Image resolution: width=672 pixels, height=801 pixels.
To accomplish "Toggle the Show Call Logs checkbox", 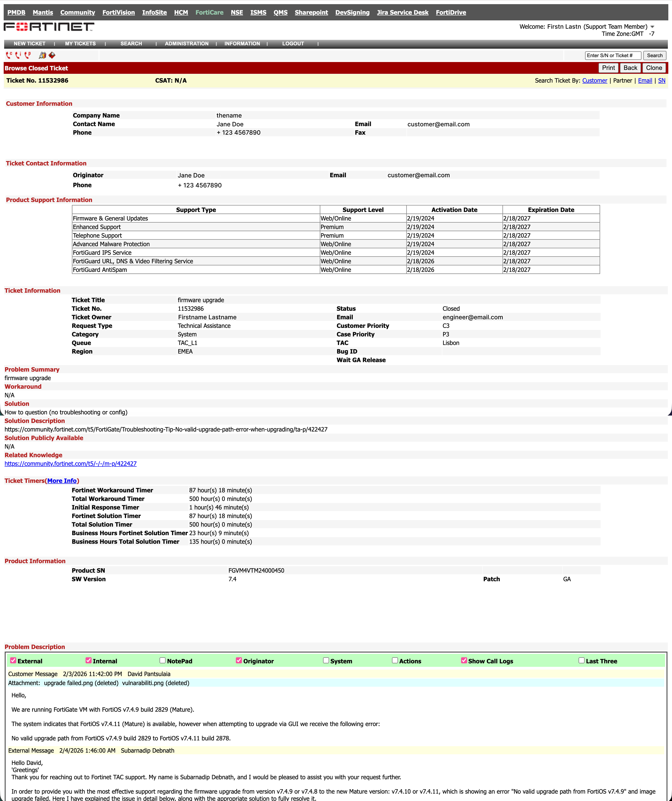I will (464, 660).
